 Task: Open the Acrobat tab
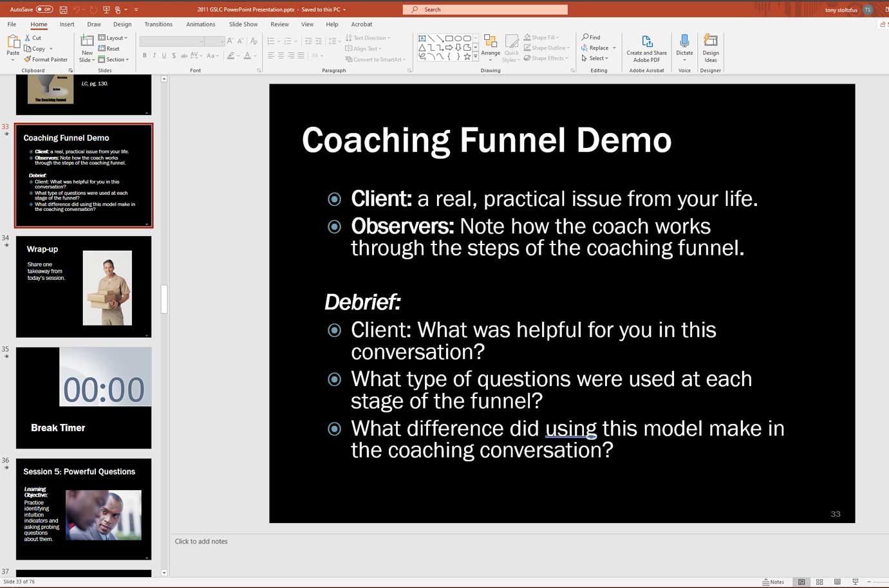click(362, 24)
